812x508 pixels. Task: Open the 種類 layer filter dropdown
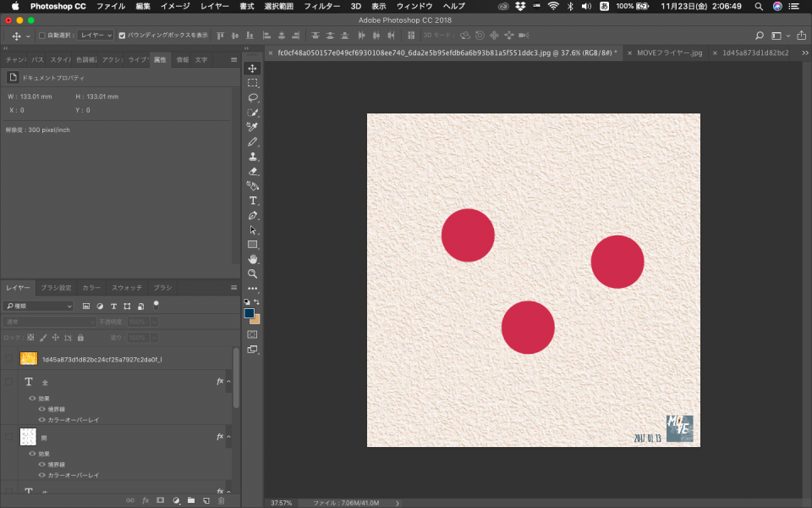tap(40, 306)
